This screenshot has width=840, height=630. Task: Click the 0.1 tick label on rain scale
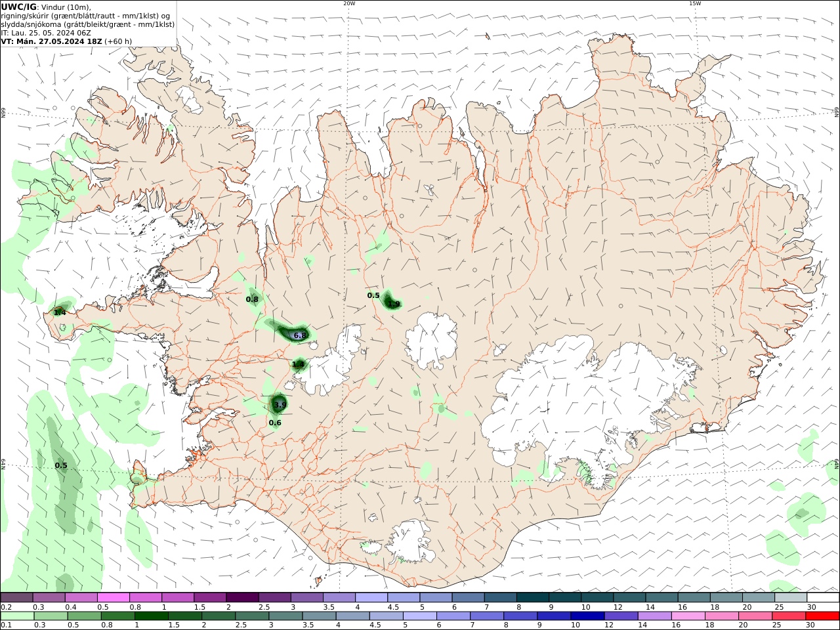pyautogui.click(x=5, y=625)
